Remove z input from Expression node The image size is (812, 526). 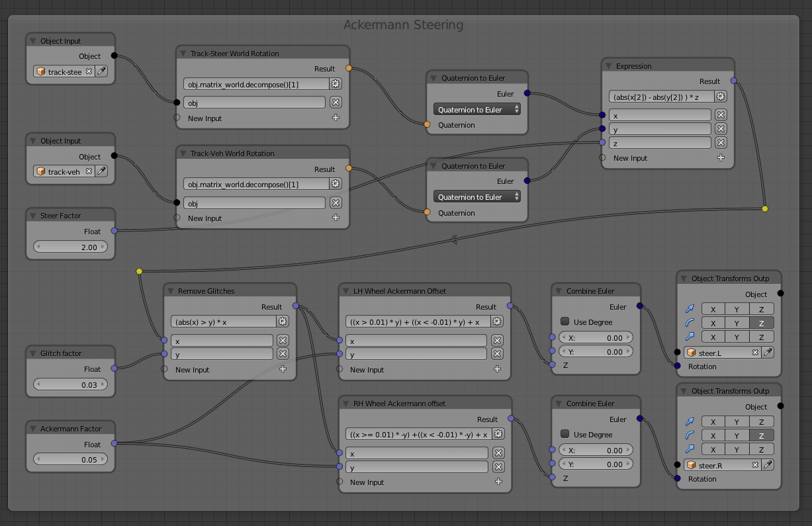(x=721, y=143)
